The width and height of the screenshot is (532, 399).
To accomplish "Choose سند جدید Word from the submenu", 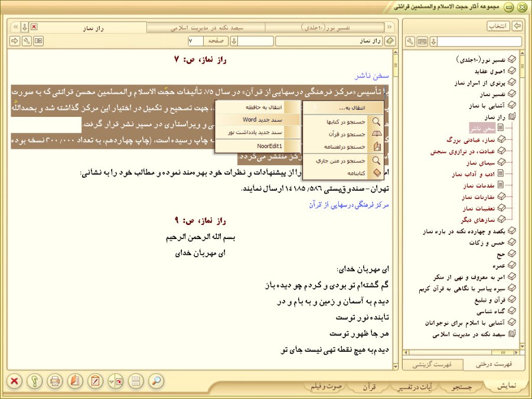I will 258,120.
